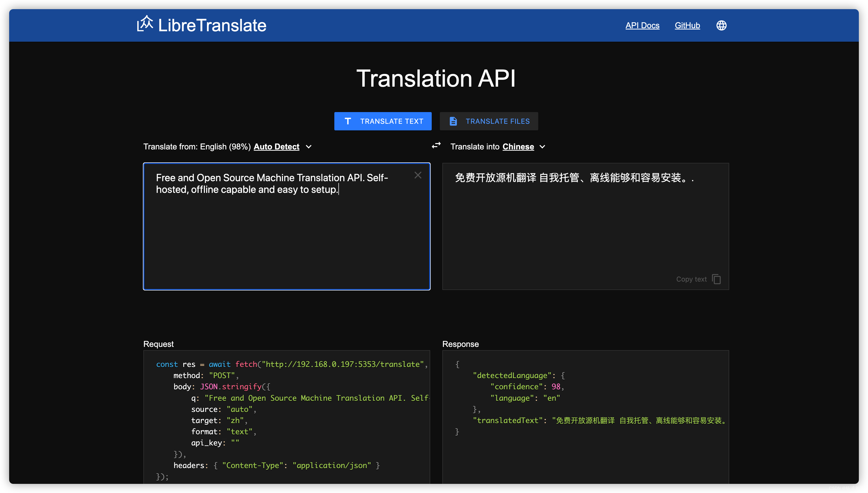The width and height of the screenshot is (868, 493).
Task: Expand the target language chevron arrow
Action: pyautogui.click(x=542, y=147)
